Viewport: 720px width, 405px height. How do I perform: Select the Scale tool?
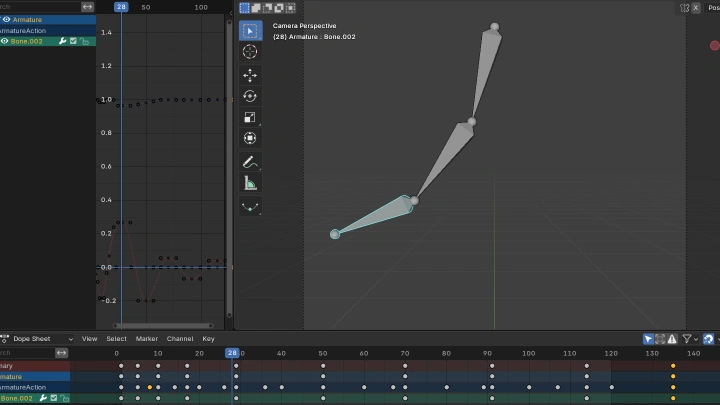point(250,117)
